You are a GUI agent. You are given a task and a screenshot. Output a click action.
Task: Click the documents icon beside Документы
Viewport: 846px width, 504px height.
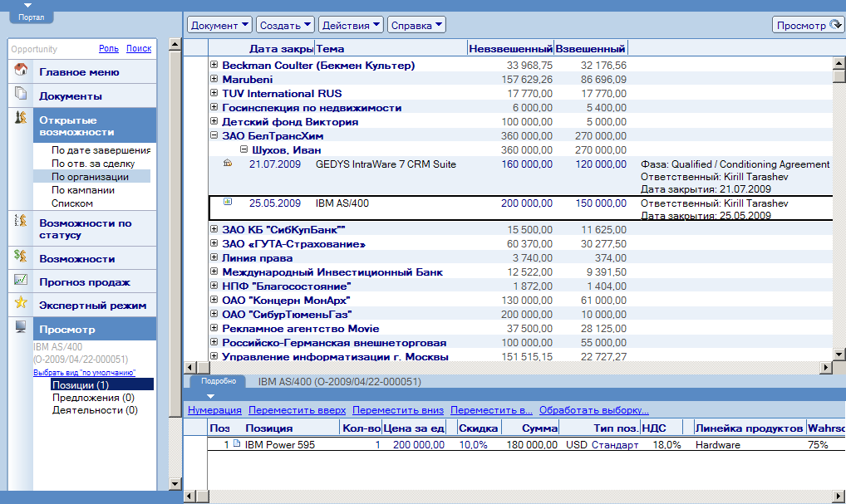tap(21, 93)
